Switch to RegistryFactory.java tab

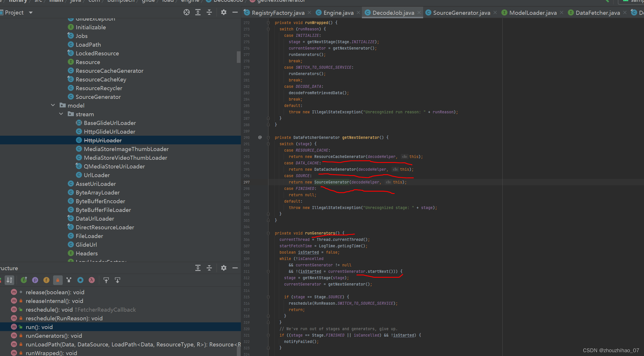(x=278, y=12)
